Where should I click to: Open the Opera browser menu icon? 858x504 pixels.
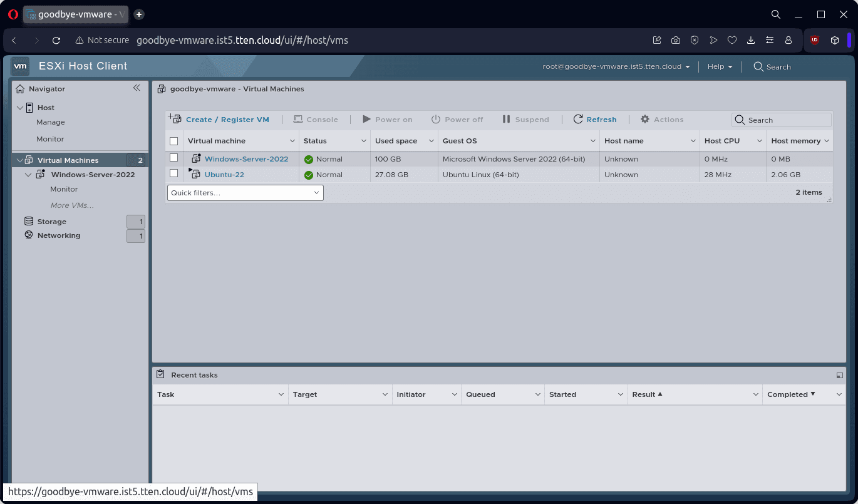coord(13,14)
